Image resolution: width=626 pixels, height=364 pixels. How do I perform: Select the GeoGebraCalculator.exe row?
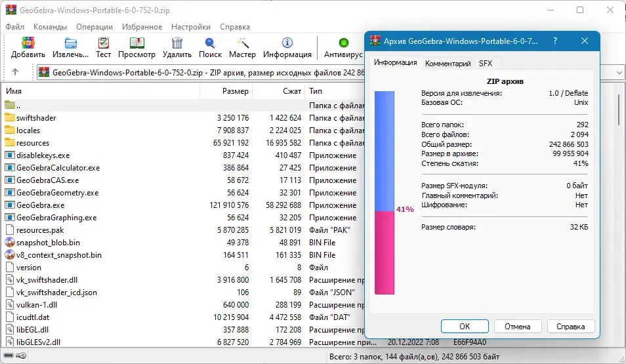click(183, 168)
